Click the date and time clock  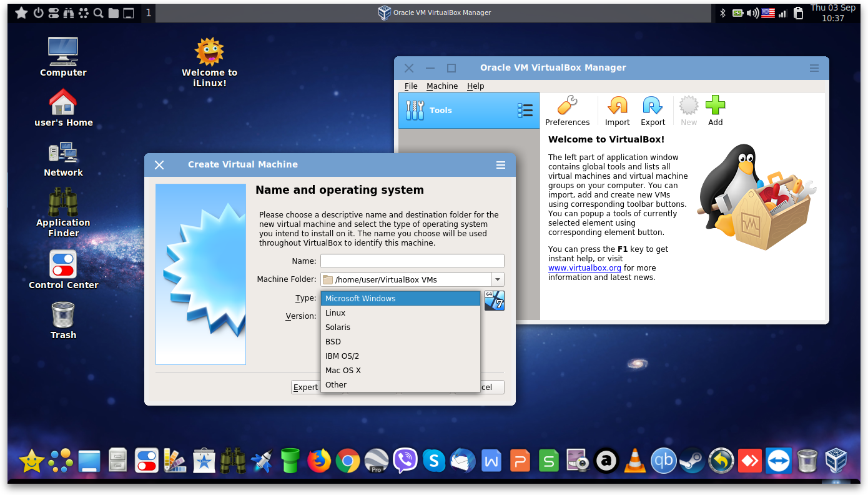coord(833,13)
